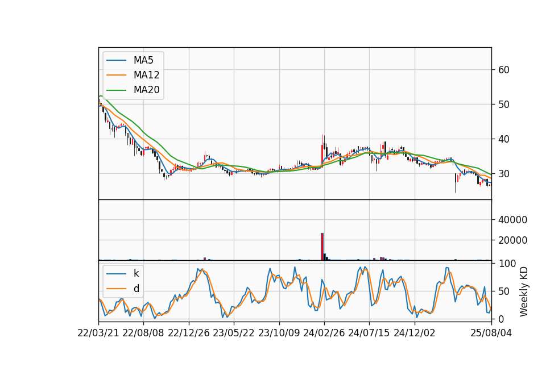Click the blue k legend line sample
The image size is (546, 392).
[116, 273]
